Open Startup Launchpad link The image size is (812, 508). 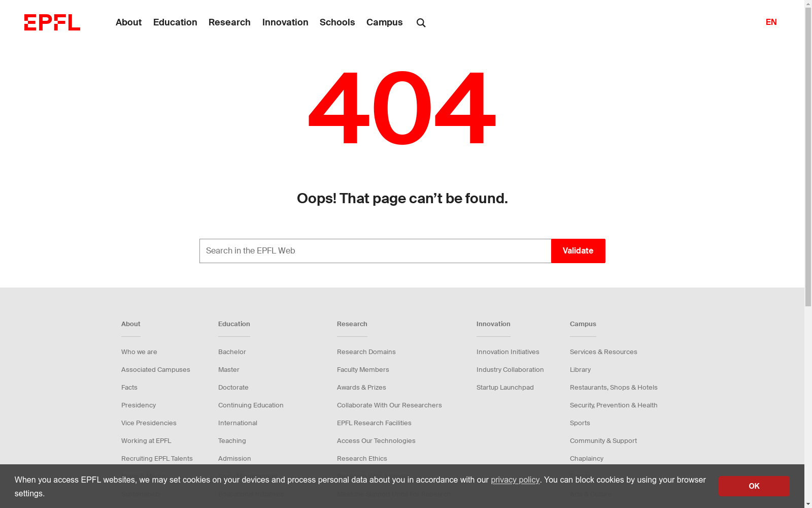[505, 388]
